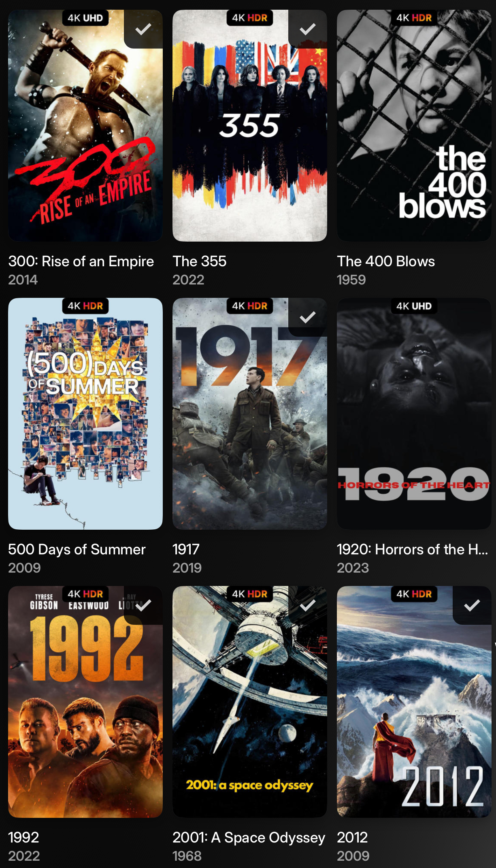Image resolution: width=496 pixels, height=868 pixels.
Task: Click 4K HDR badge on 500 Days of Summer
Action: [85, 306]
